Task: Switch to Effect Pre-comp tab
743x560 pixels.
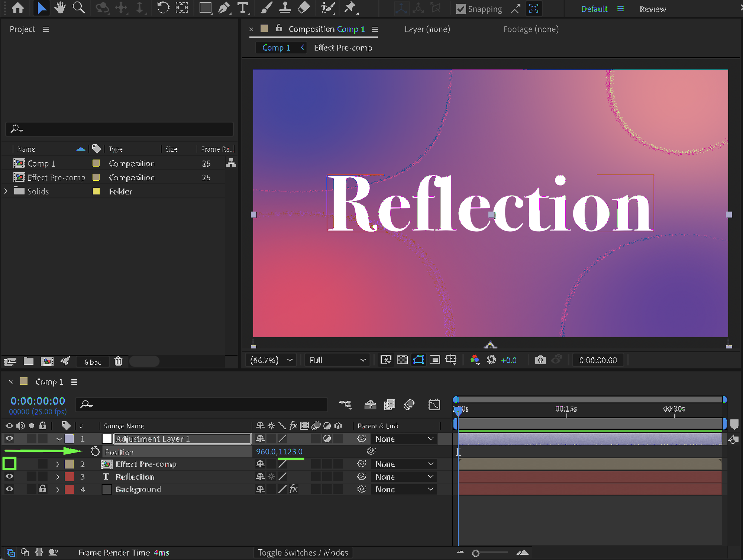Action: tap(343, 48)
